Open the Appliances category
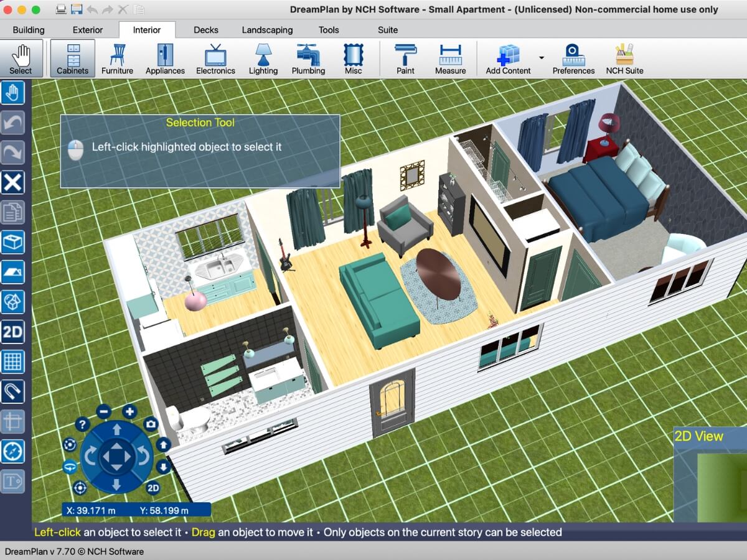This screenshot has height=560, width=747. coord(165,59)
